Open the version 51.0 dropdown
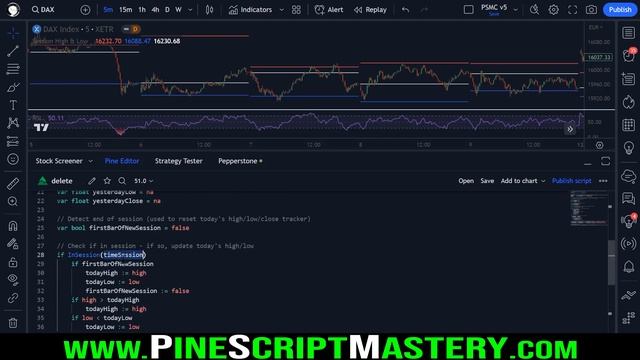 [x=144, y=181]
